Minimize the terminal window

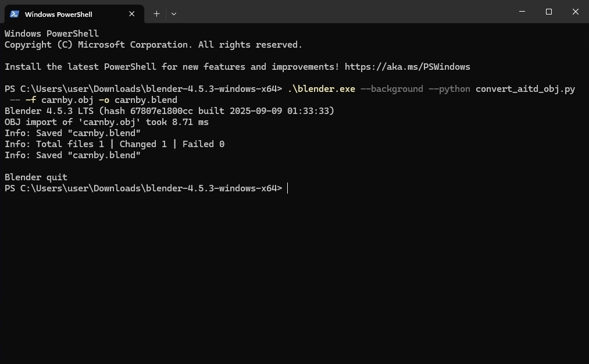(522, 12)
